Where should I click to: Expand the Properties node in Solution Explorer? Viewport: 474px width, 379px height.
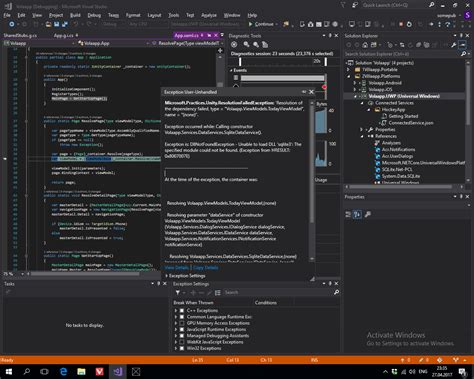(362, 129)
